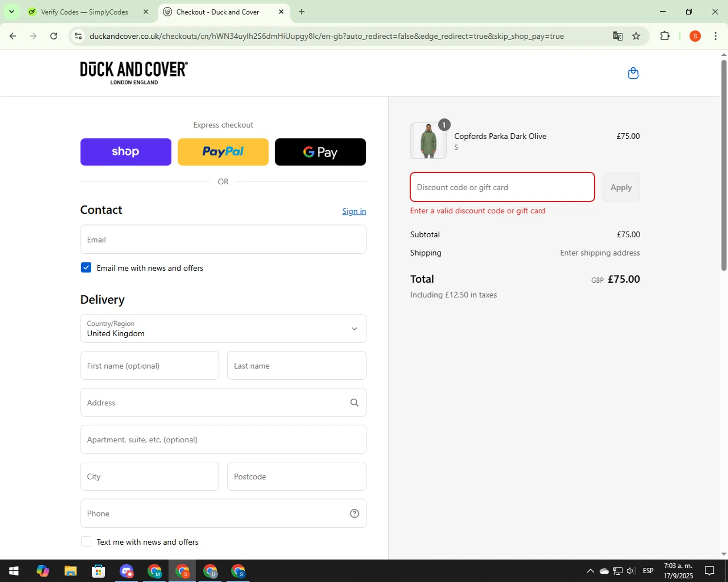Close the Checkout - Duck and Cover tab
Viewport: 728px width, 582px height.
point(281,12)
